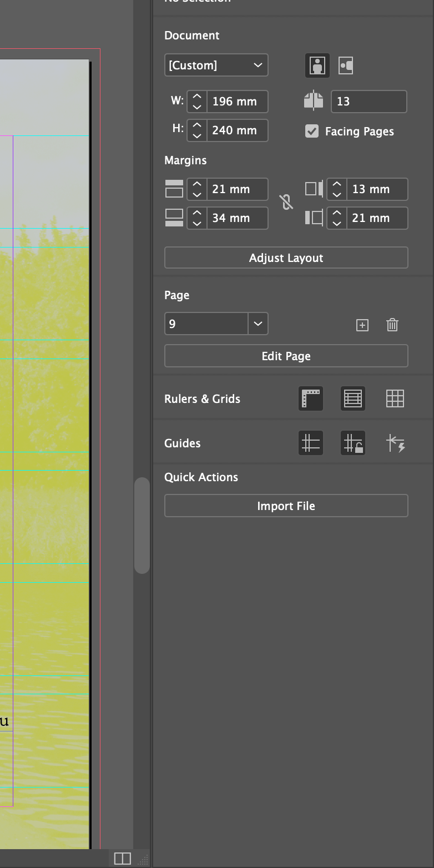Image resolution: width=434 pixels, height=868 pixels.
Task: Delete page 9 using the trash icon
Action: [x=392, y=325]
